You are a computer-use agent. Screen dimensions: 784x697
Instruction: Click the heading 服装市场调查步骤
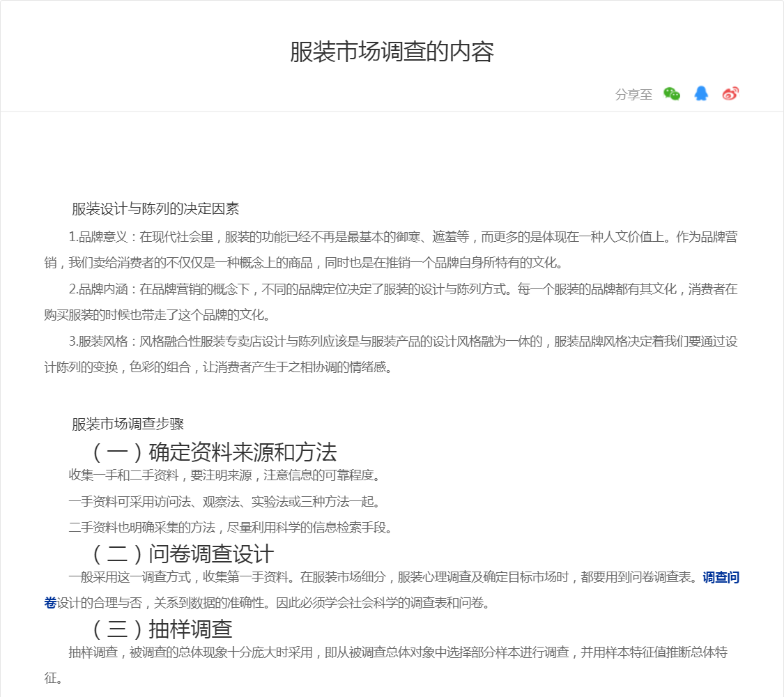tap(128, 424)
